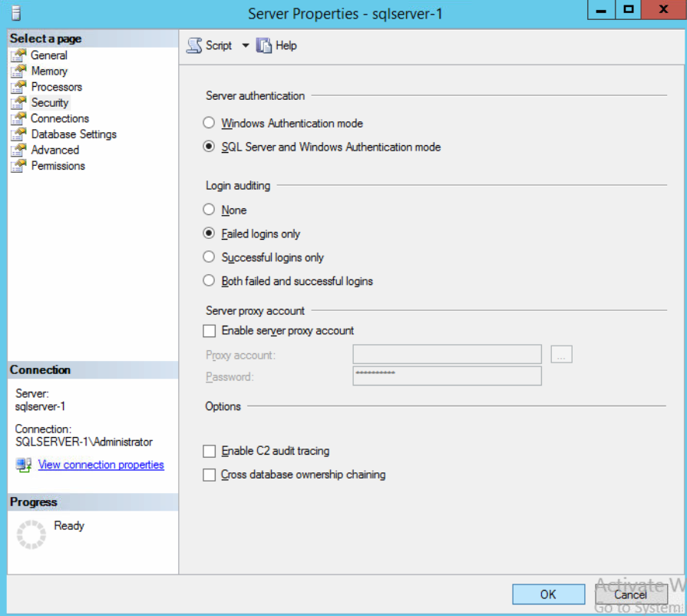Click the Processors page icon
This screenshot has height=616, width=687.
click(x=18, y=88)
